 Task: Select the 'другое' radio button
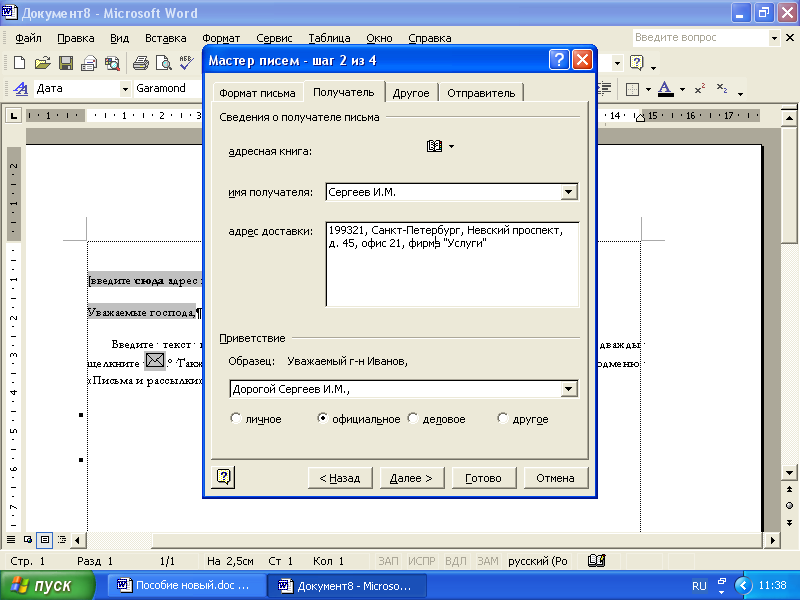(503, 418)
